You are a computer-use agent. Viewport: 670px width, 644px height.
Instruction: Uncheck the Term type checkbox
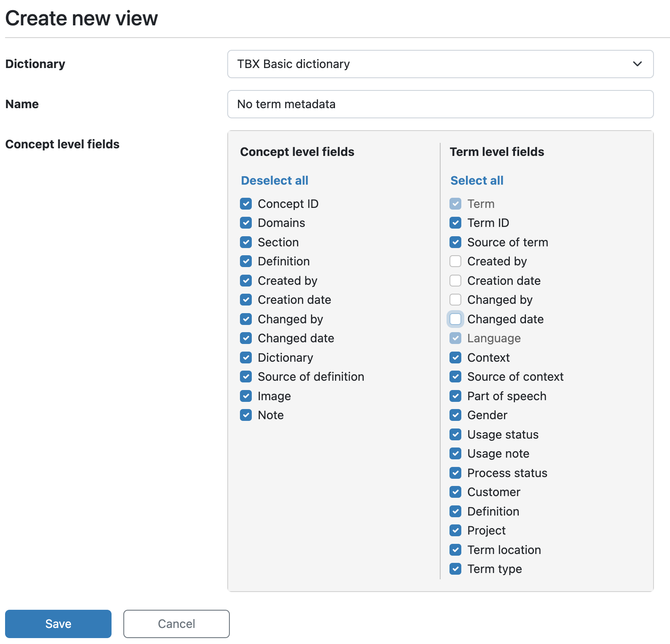click(455, 569)
